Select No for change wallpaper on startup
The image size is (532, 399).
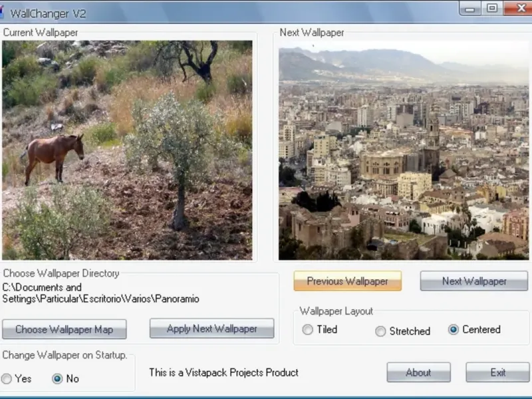pos(57,378)
